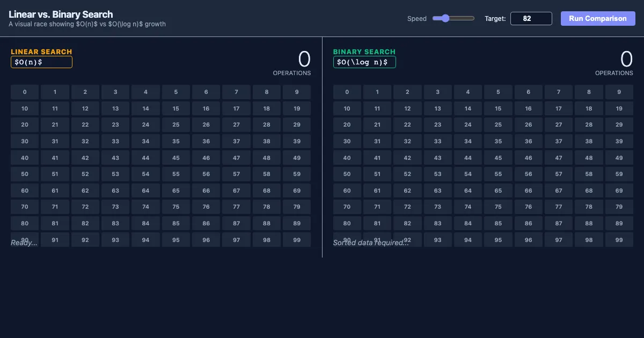Select cell 50 in Linear Search grid
This screenshot has height=338, width=644.
point(25,174)
